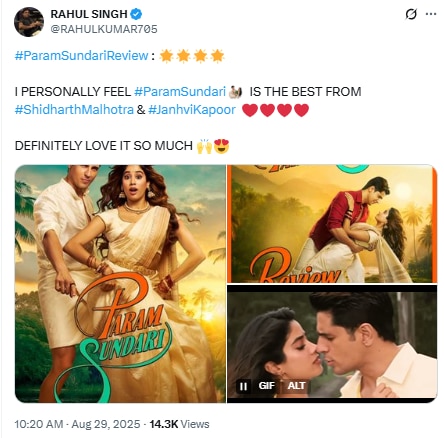
Task: Click the 14.3K Views count
Action: point(179,424)
